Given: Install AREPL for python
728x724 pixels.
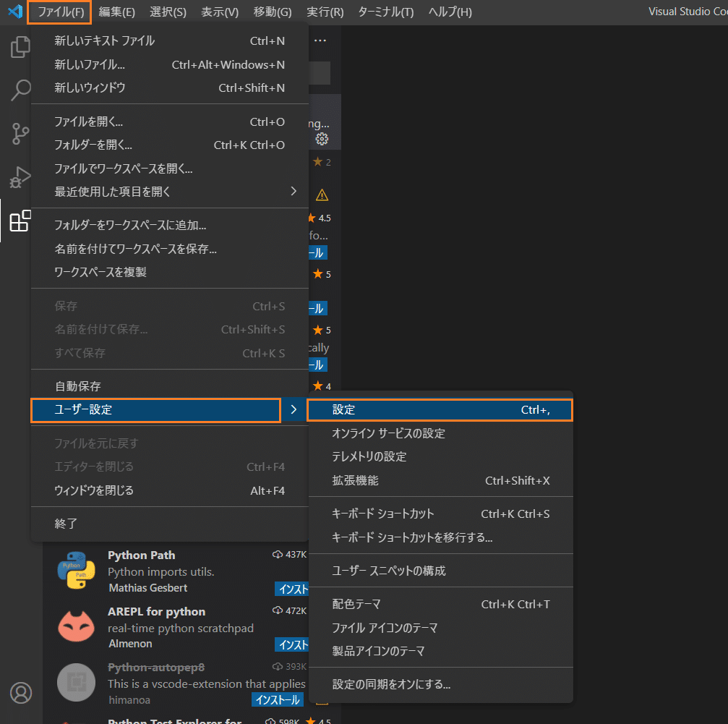Looking at the screenshot, I should click(x=293, y=644).
